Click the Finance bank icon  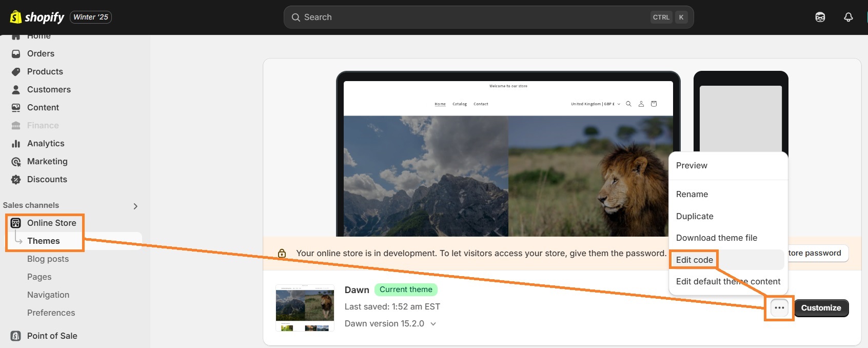point(16,125)
